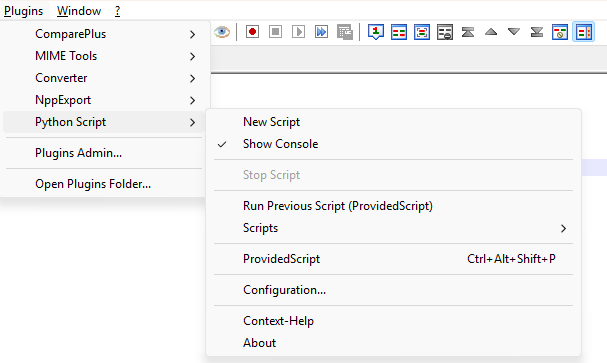Open Plugins Admin...

(103, 153)
